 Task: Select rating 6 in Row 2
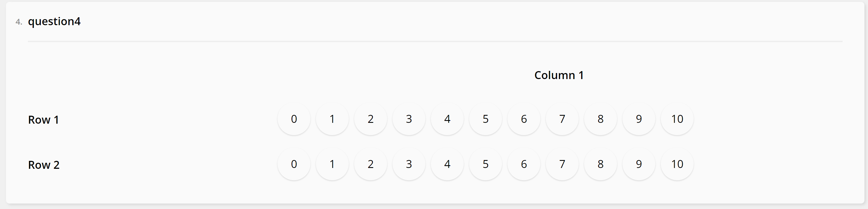(524, 164)
